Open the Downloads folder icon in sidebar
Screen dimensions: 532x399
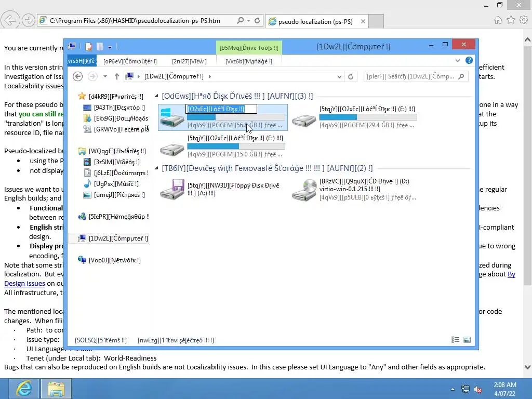(x=87, y=118)
